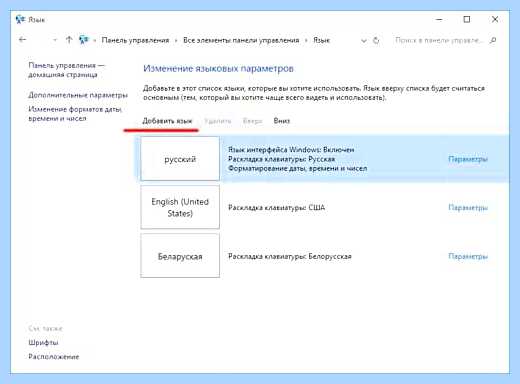
Task: Open Шрифты link in See also
Action: (x=43, y=342)
